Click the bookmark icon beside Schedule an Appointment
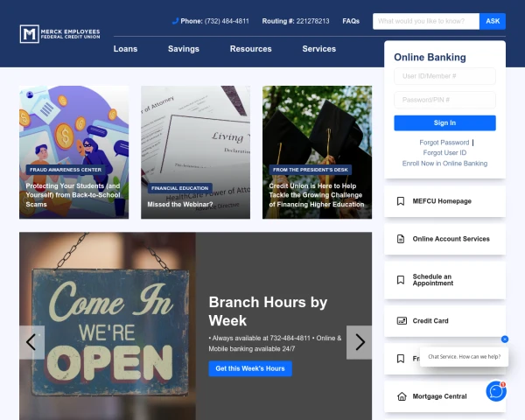525x420 pixels. click(401, 280)
